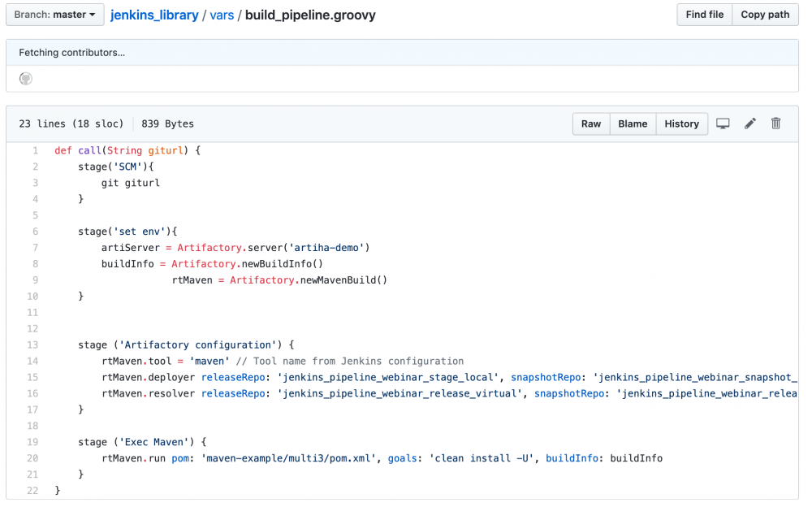Image resolution: width=812 pixels, height=507 pixels.
Task: Click line number 13 in gutter
Action: (33, 345)
